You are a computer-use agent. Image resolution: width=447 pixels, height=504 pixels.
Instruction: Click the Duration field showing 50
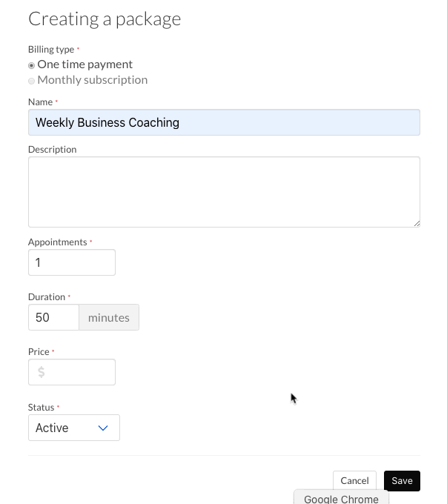tap(53, 317)
